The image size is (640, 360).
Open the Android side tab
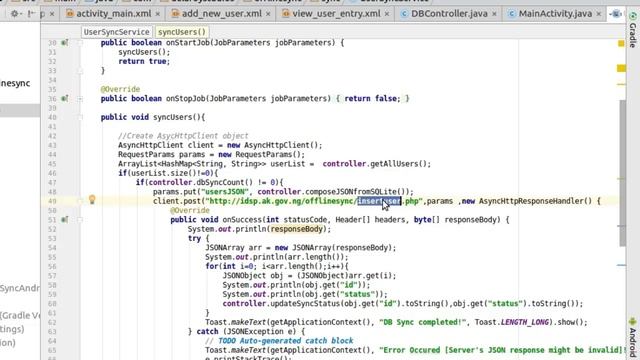pos(633,337)
